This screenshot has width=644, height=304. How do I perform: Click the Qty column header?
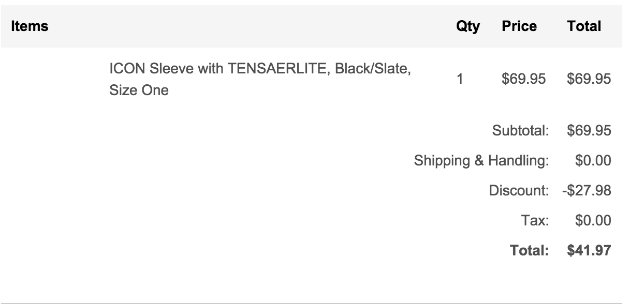pos(467,26)
